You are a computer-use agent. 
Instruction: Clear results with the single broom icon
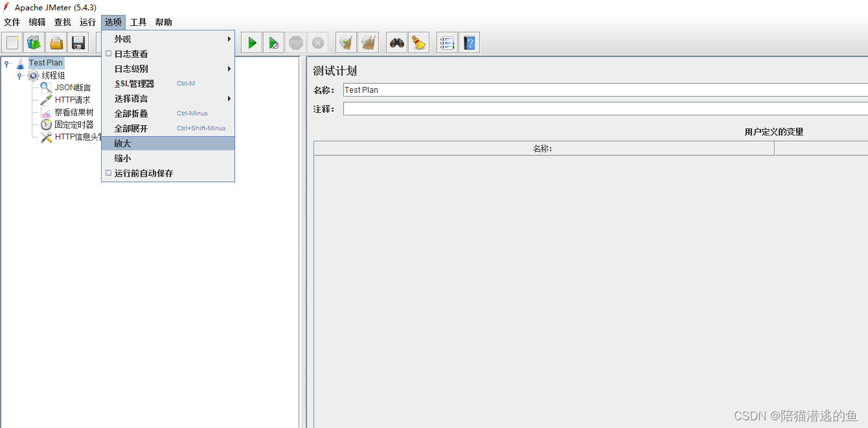pos(347,43)
